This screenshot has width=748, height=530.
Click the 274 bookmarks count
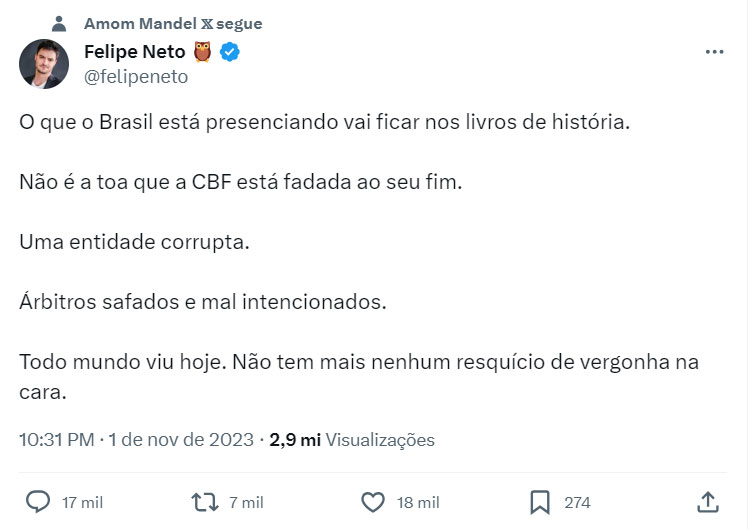point(577,502)
